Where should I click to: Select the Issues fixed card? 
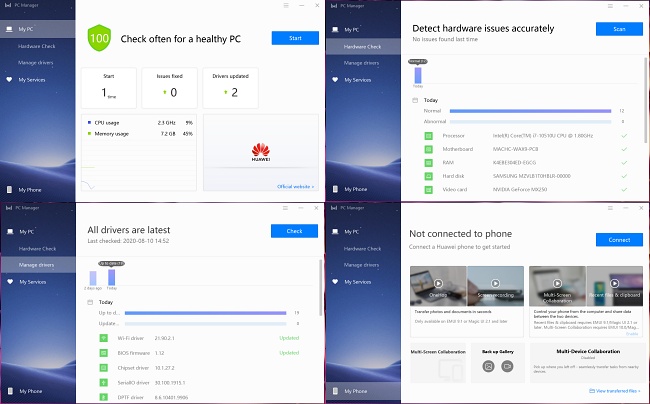pyautogui.click(x=170, y=88)
